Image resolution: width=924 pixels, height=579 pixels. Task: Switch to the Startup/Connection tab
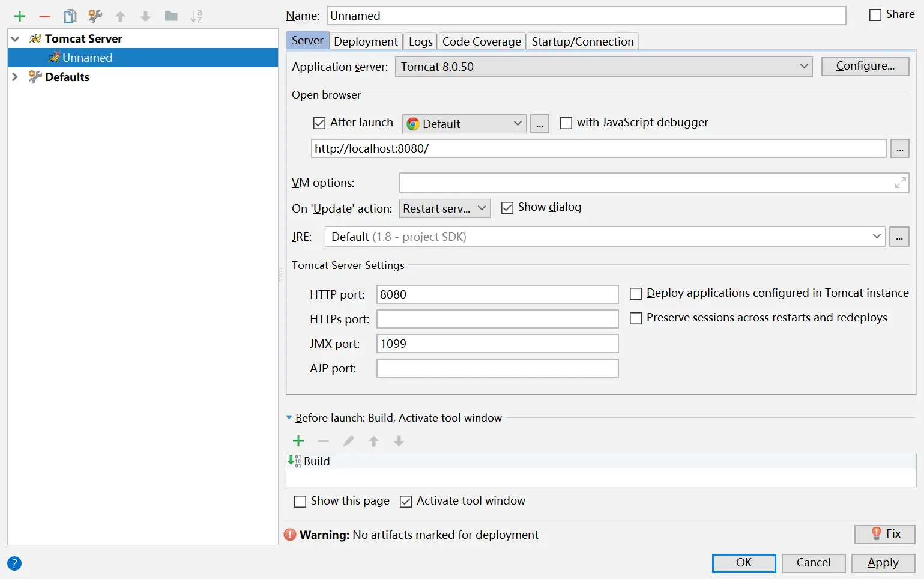[582, 41]
